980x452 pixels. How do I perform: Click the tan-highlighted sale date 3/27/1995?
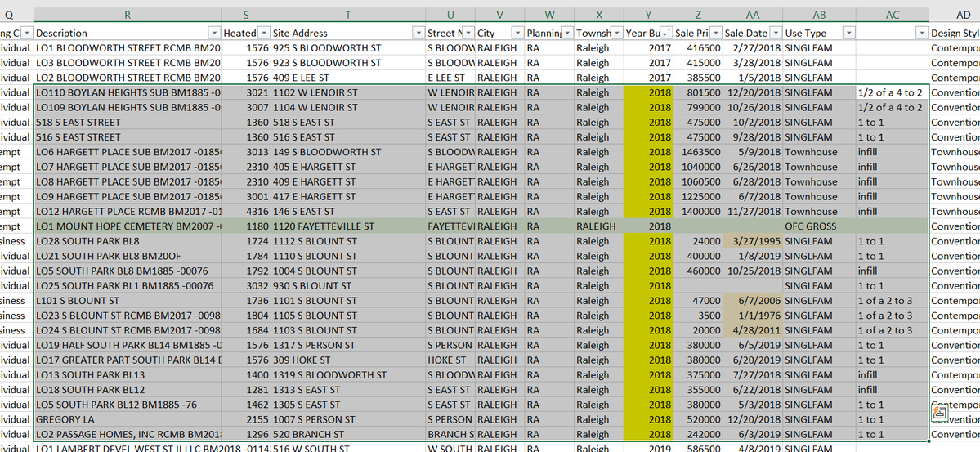pyautogui.click(x=752, y=241)
